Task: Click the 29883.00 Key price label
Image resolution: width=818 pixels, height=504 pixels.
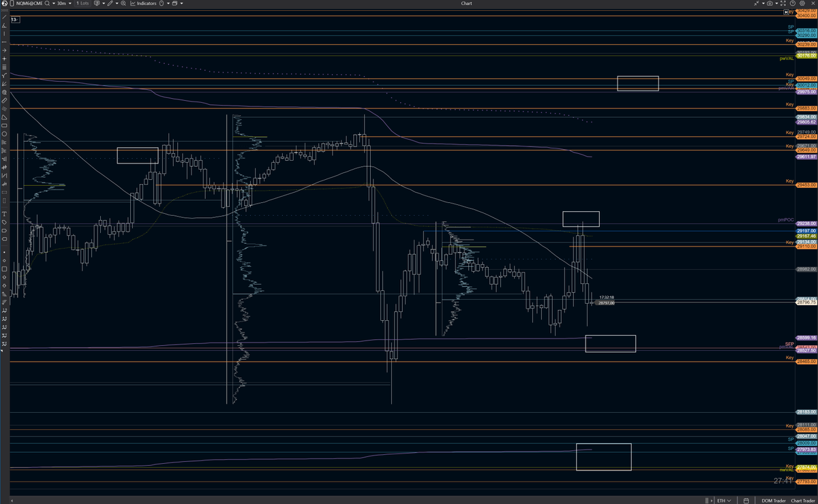Action: pos(806,108)
